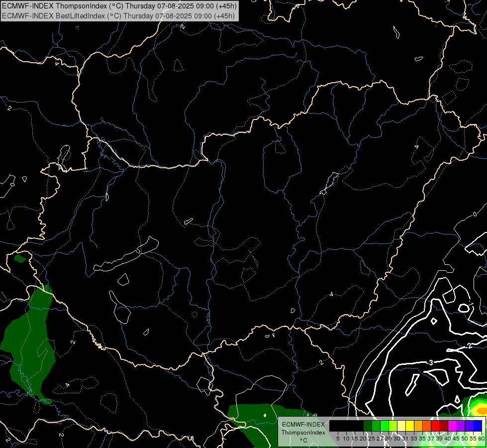Click the bright red 37–39 legend swatch
487x448 pixels.
pos(435,426)
